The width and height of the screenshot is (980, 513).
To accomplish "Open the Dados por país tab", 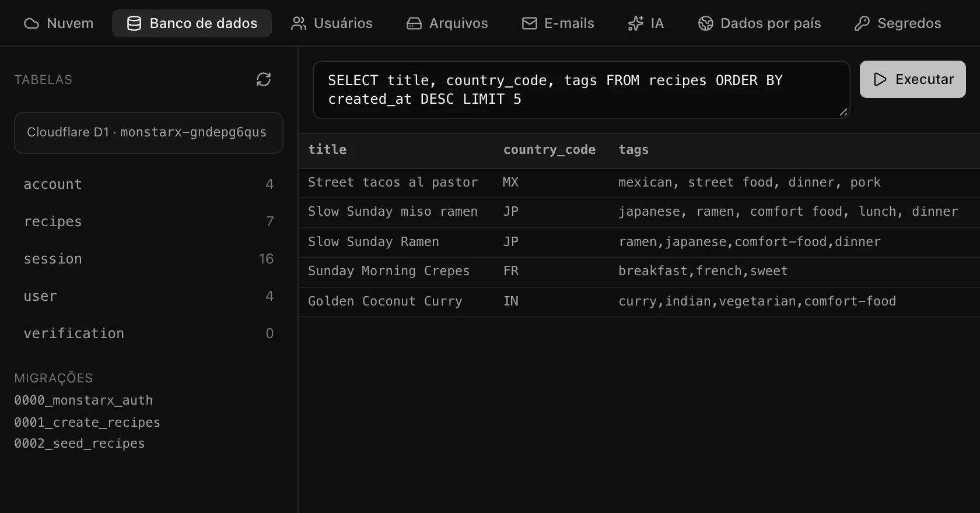I will (759, 23).
